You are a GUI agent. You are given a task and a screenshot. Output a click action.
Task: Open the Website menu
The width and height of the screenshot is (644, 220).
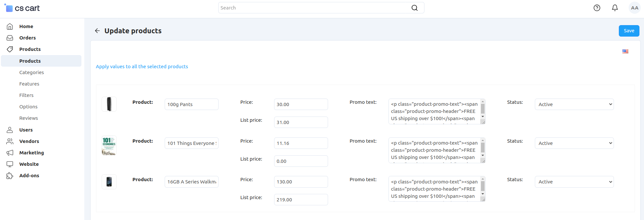[29, 164]
